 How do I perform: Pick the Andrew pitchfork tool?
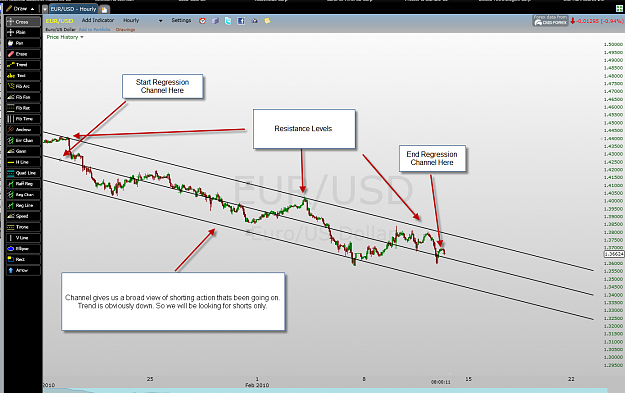[23, 130]
